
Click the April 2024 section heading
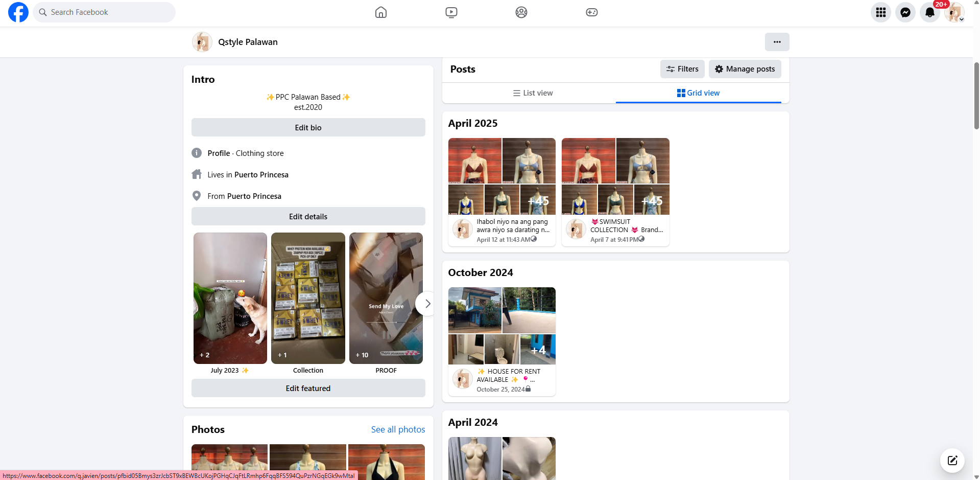473,423
